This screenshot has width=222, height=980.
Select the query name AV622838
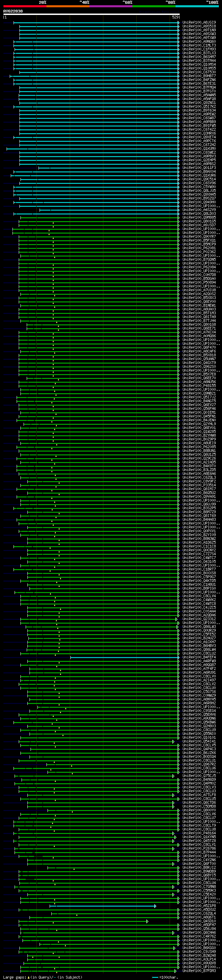(x=13, y=11)
